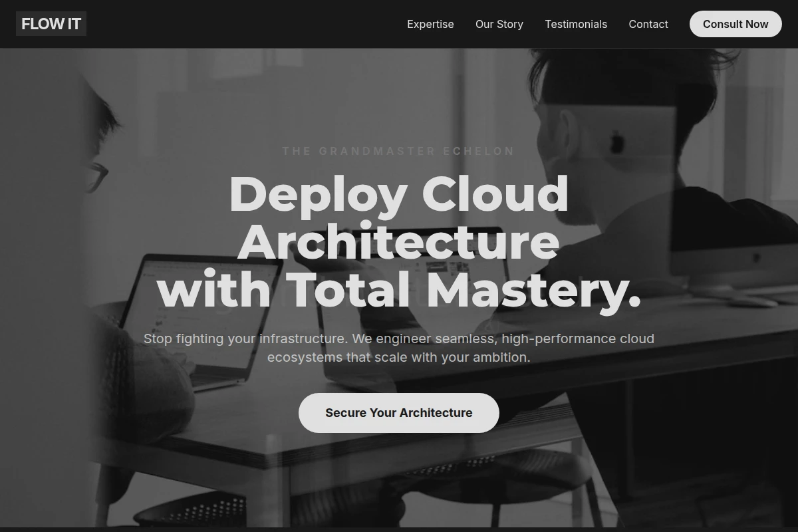This screenshot has height=532, width=798.
Task: Select Contact in the navigation
Action: (648, 24)
